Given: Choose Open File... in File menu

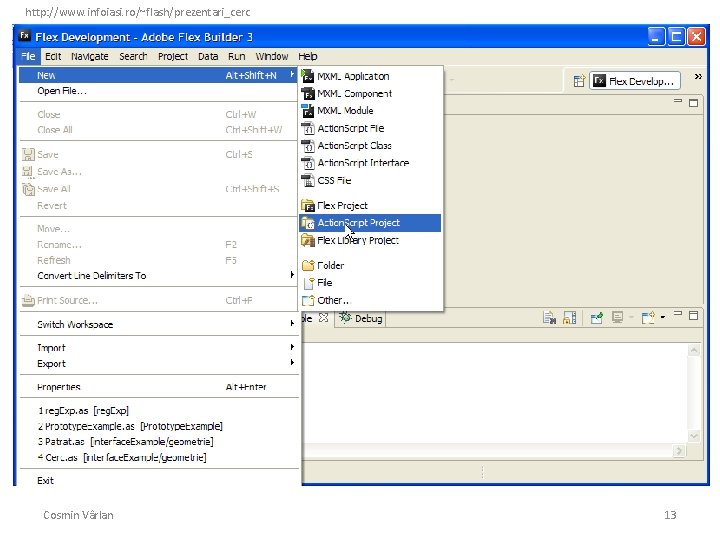Looking at the screenshot, I should [x=158, y=91].
